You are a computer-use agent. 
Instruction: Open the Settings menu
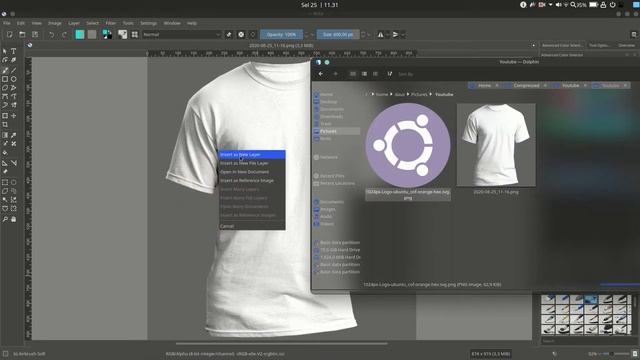point(149,23)
